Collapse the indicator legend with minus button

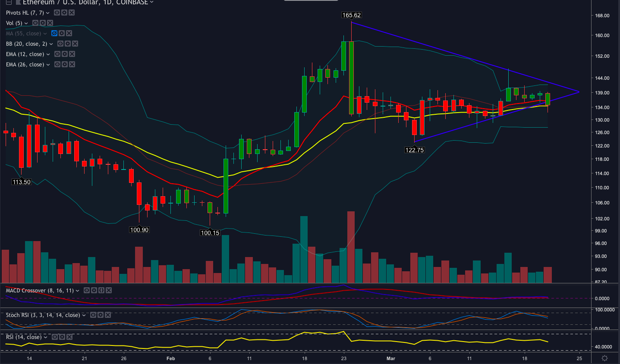9,3
